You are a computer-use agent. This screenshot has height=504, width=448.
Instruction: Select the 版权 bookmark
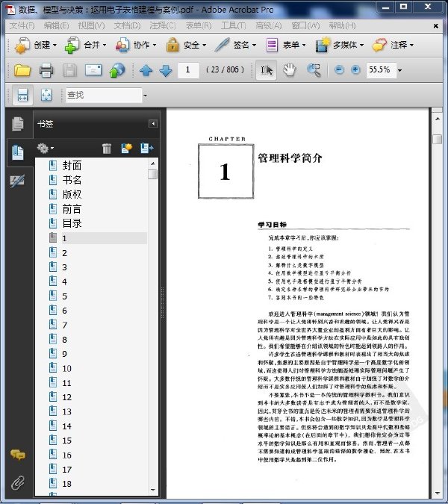coord(72,194)
